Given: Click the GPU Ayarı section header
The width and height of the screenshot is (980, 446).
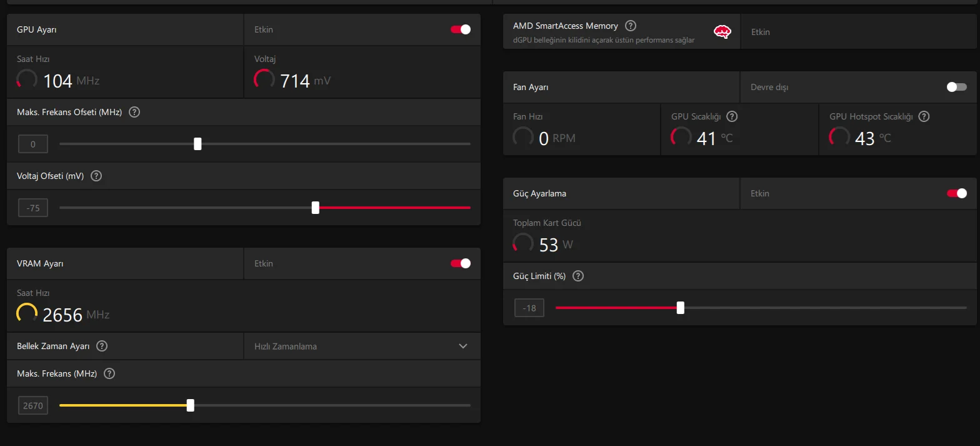Looking at the screenshot, I should coord(37,29).
